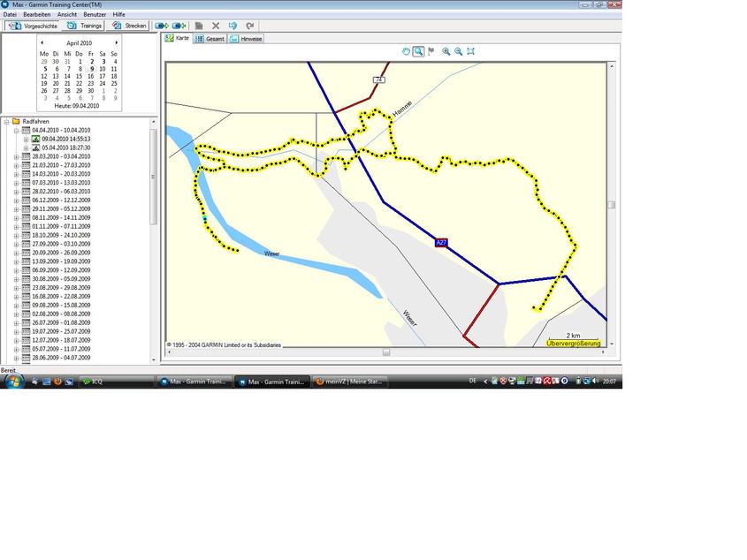The width and height of the screenshot is (747, 560).
Task: Toggle the Trainings view button
Action: point(85,26)
